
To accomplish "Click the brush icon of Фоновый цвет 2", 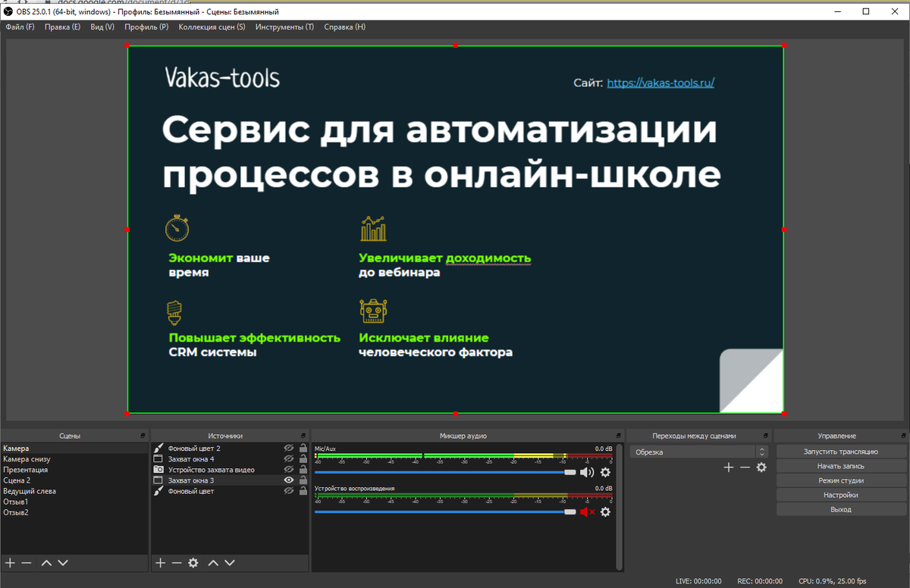I will pyautogui.click(x=158, y=449).
